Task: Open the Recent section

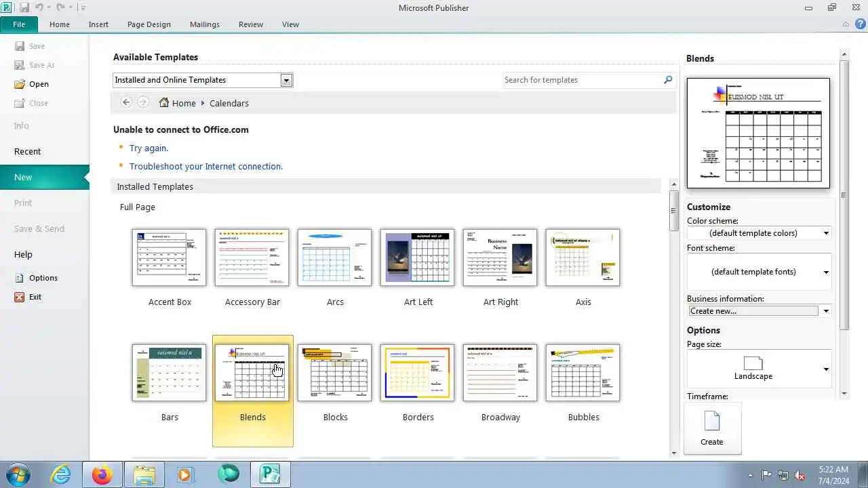Action: (44, 151)
